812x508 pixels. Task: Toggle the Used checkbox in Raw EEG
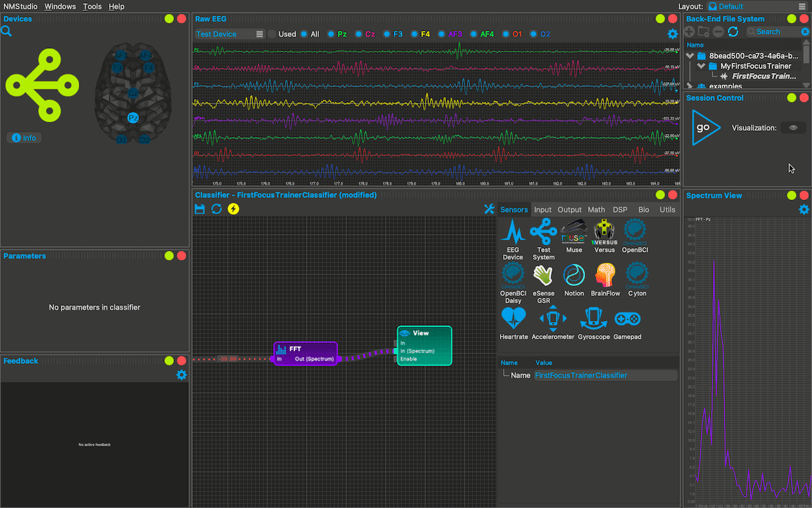(272, 34)
